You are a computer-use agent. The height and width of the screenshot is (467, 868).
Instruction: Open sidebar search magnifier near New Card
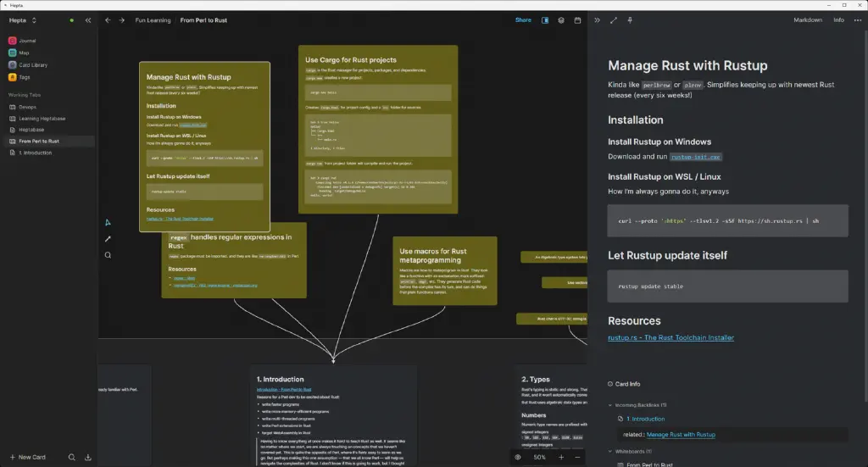71,457
